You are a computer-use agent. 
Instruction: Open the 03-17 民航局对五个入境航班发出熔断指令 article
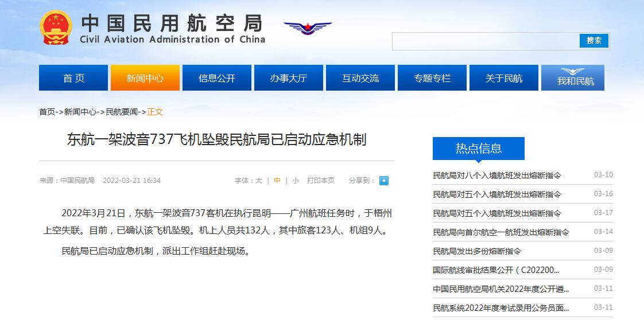[497, 213]
